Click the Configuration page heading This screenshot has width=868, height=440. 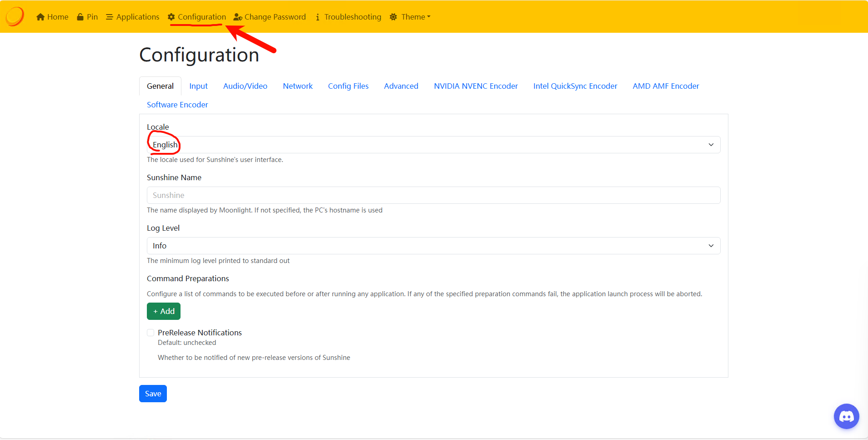199,55
